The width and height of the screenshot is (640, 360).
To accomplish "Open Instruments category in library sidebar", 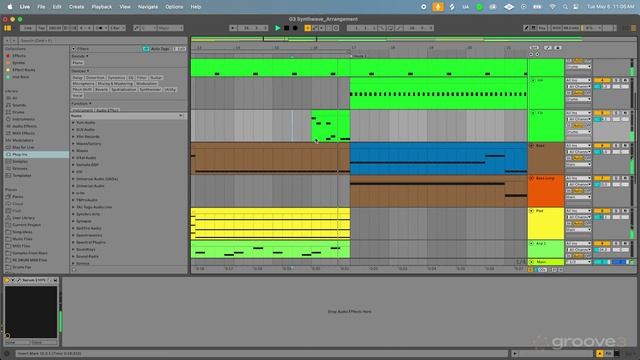I will click(x=23, y=119).
